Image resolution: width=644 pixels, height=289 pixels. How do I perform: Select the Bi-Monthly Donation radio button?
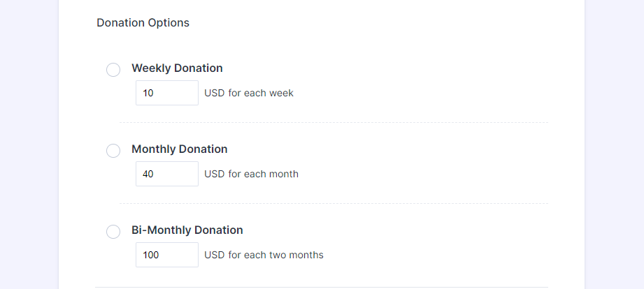click(113, 232)
